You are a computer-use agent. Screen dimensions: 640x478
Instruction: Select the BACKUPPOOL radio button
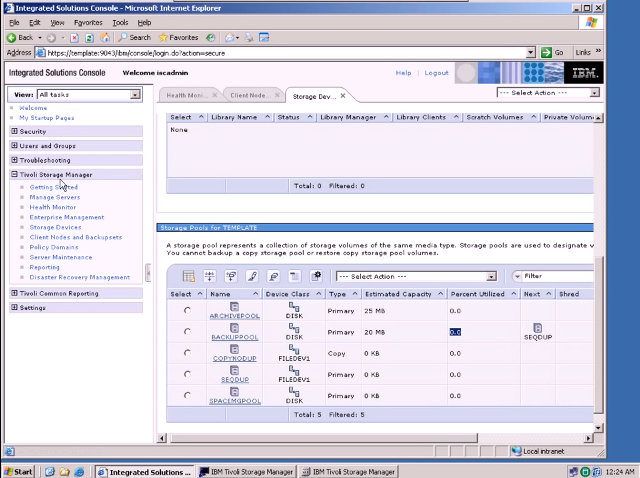187,332
